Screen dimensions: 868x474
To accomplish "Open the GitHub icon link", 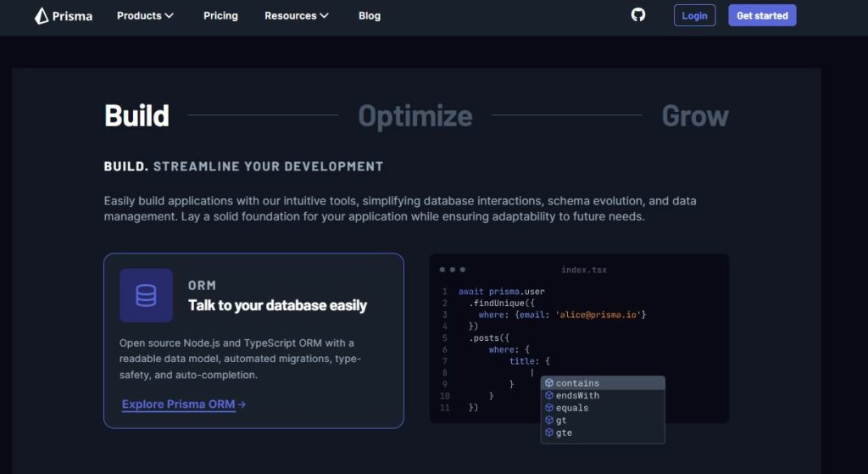I will pos(638,15).
